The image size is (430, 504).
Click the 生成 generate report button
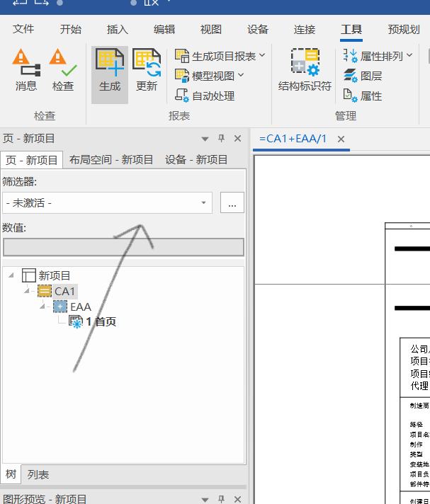click(110, 74)
